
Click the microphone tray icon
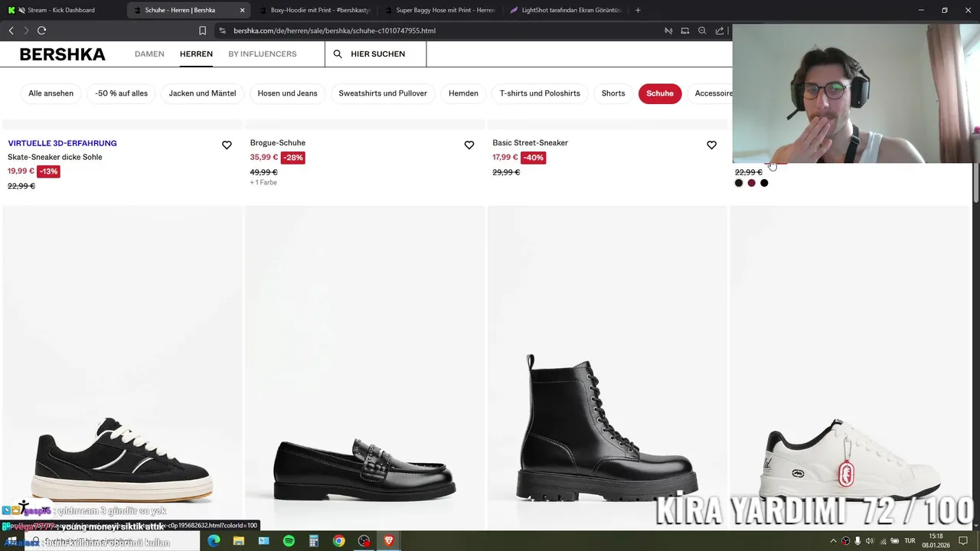pyautogui.click(x=857, y=541)
